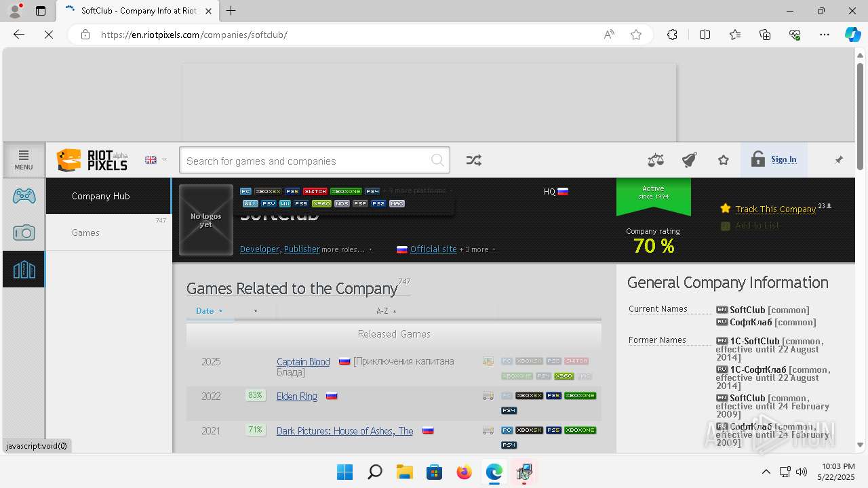Image resolution: width=868 pixels, height=488 pixels.
Task: Click the PSP platform badge
Action: (x=360, y=203)
